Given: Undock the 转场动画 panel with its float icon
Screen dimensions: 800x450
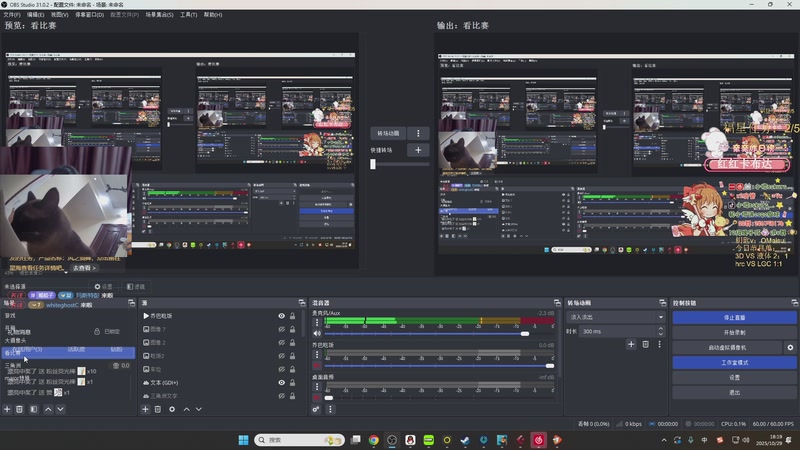Looking at the screenshot, I should [662, 303].
